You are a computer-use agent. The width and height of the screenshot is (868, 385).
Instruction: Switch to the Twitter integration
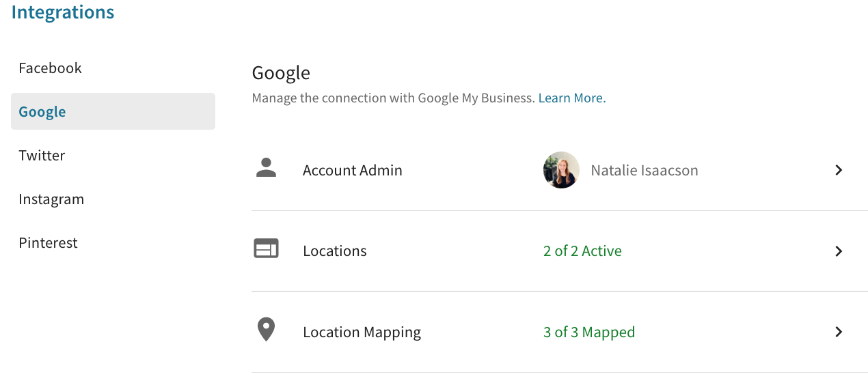click(x=42, y=155)
